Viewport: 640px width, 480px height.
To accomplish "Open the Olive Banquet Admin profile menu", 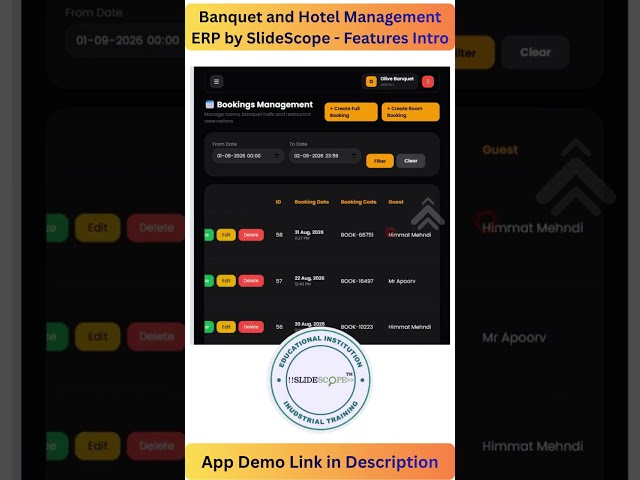I will click(x=390, y=82).
